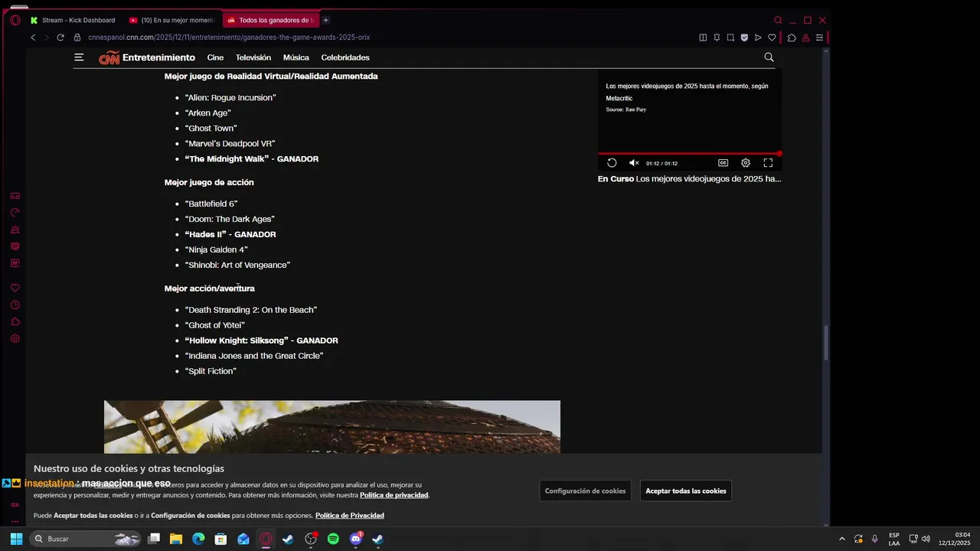Open GX Cleaner sidebar icon
Screen dimensions: 980x551
[15, 230]
